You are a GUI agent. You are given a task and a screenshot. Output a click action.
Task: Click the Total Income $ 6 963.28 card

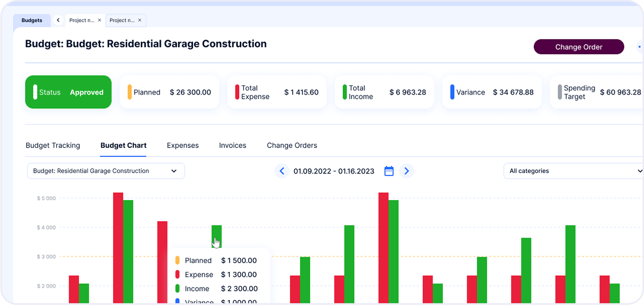pos(384,92)
